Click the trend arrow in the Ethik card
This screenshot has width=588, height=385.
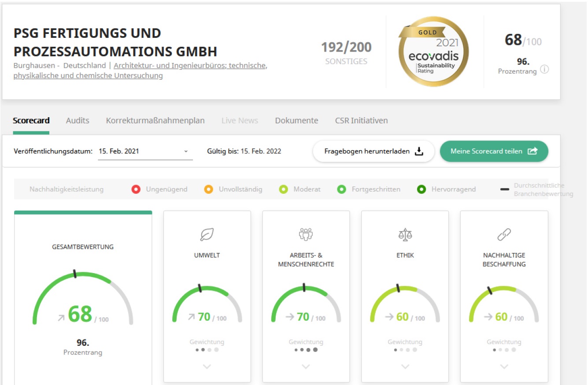pos(389,317)
